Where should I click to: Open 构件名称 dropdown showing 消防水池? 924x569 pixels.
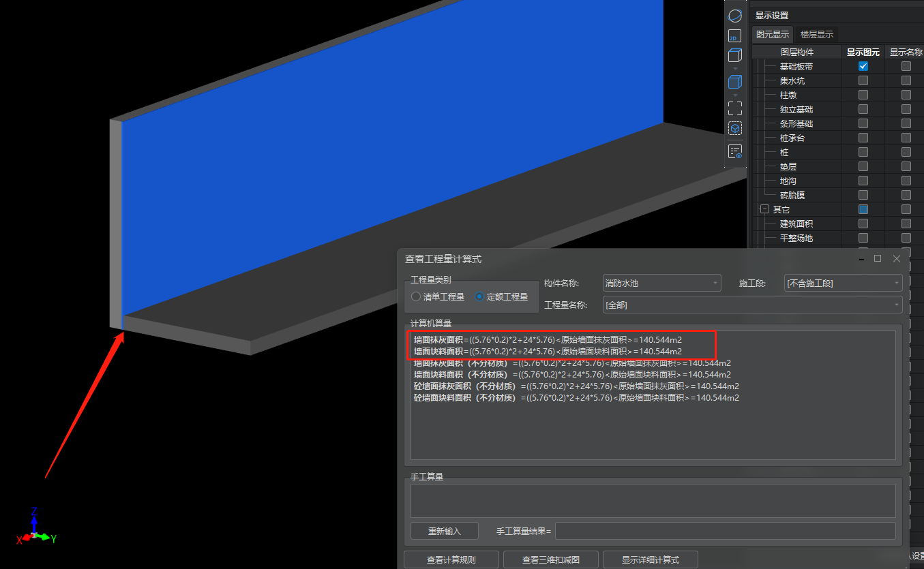click(x=661, y=283)
